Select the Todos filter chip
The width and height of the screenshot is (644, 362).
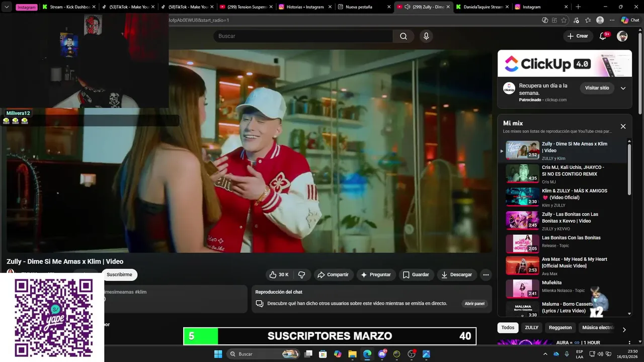tap(508, 327)
